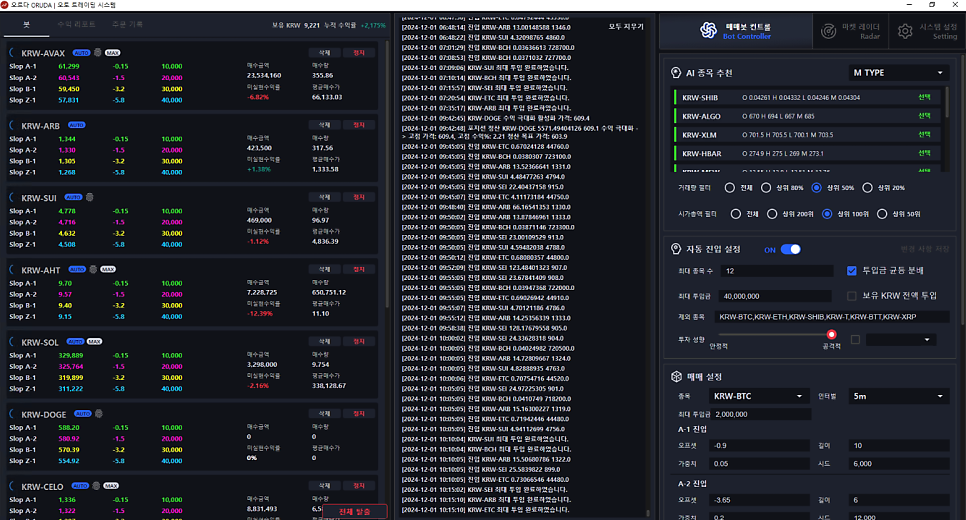Click the investment tendency slider handle
The image size is (966, 520).
coord(831,335)
